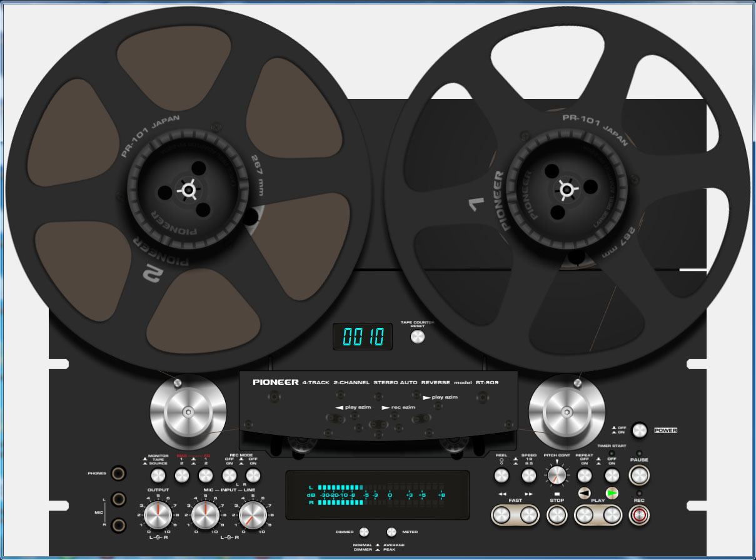Click the PHONES headphone jack

click(118, 474)
